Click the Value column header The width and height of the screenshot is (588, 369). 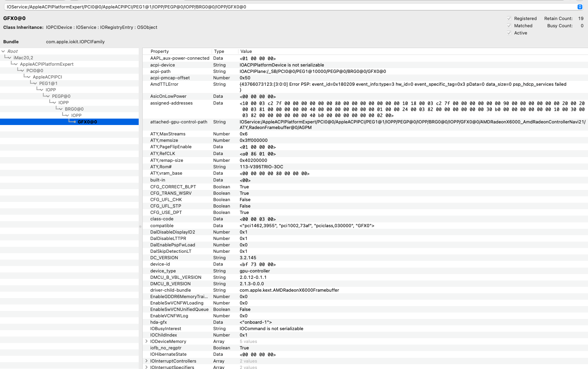(x=246, y=51)
